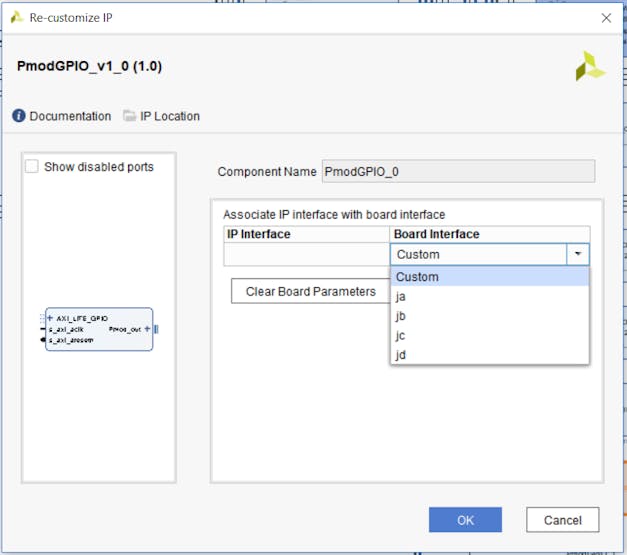Select Custom from the dropdown list

(x=489, y=277)
